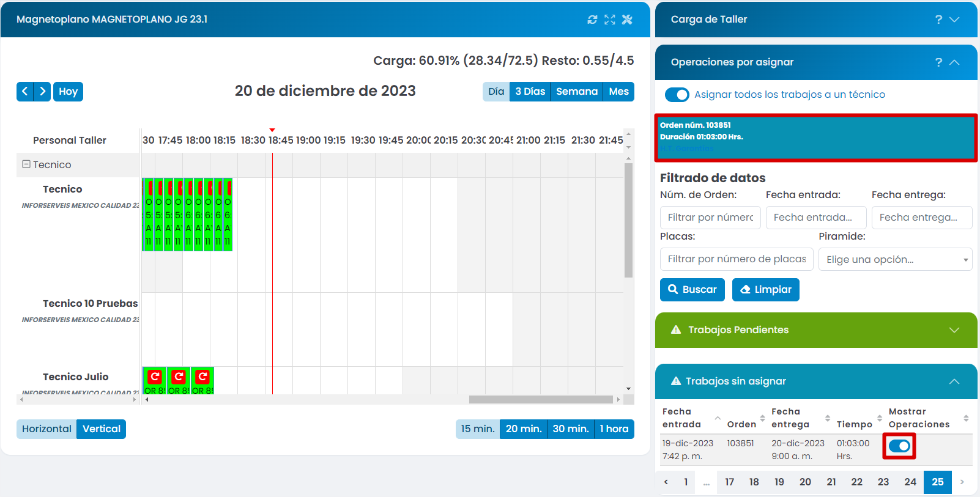
Task: Click the Limpiar button
Action: click(x=766, y=290)
